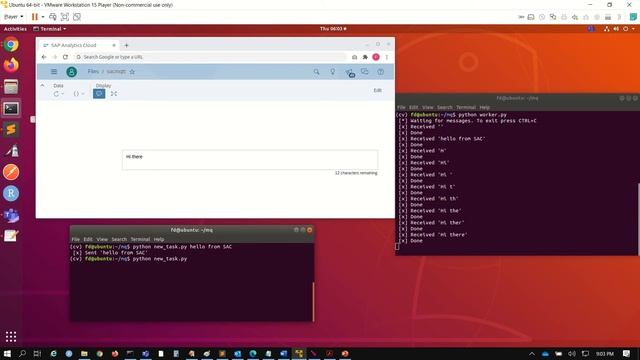Viewport: 640px width, 360px height.
Task: Open SAP Analytics Cloud hamburger menu
Action: tap(54, 71)
